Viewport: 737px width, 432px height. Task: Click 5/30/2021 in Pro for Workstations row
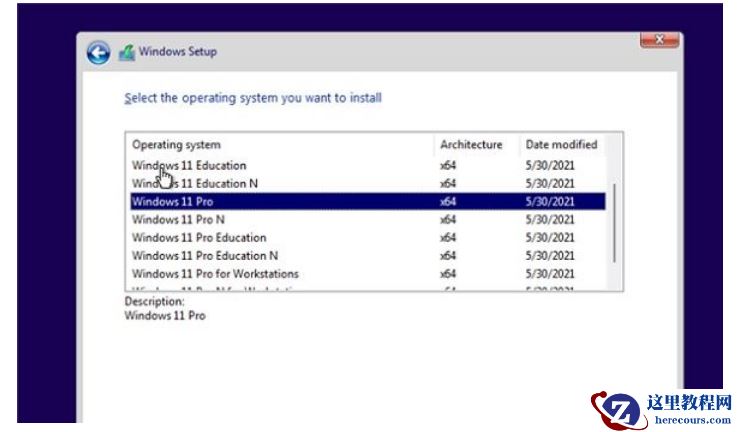coord(550,274)
